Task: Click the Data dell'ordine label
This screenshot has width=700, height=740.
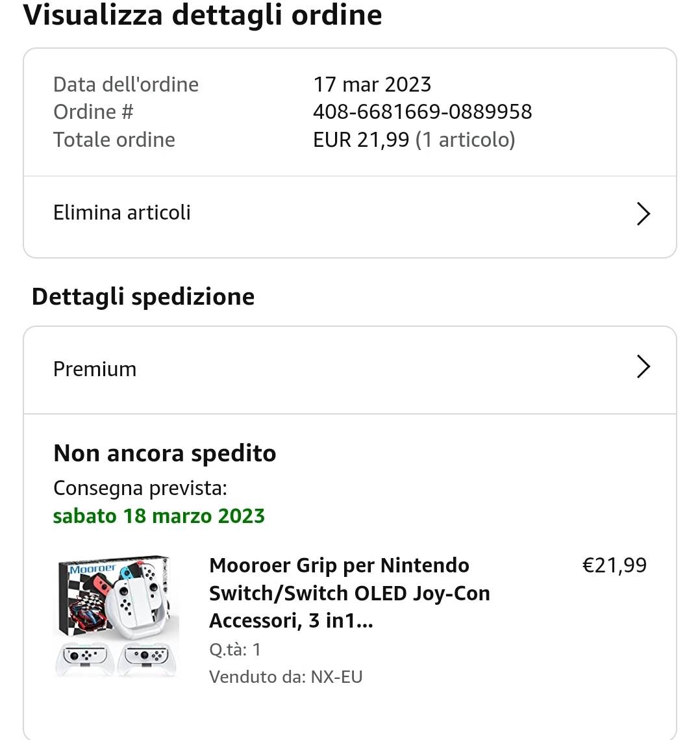Action: (x=126, y=84)
